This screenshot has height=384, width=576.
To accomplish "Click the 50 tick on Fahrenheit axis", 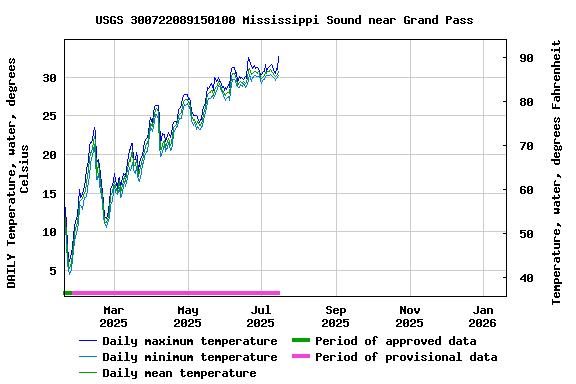I will pyautogui.click(x=526, y=234).
